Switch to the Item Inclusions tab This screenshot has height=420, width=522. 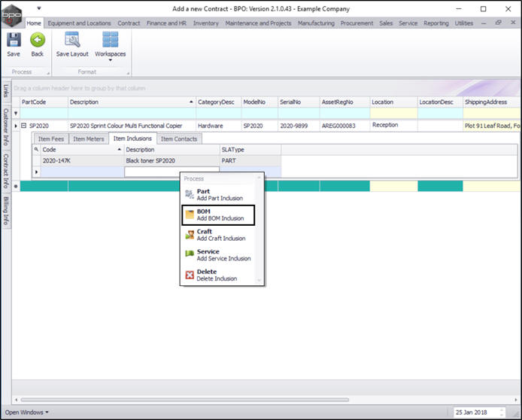click(x=132, y=138)
